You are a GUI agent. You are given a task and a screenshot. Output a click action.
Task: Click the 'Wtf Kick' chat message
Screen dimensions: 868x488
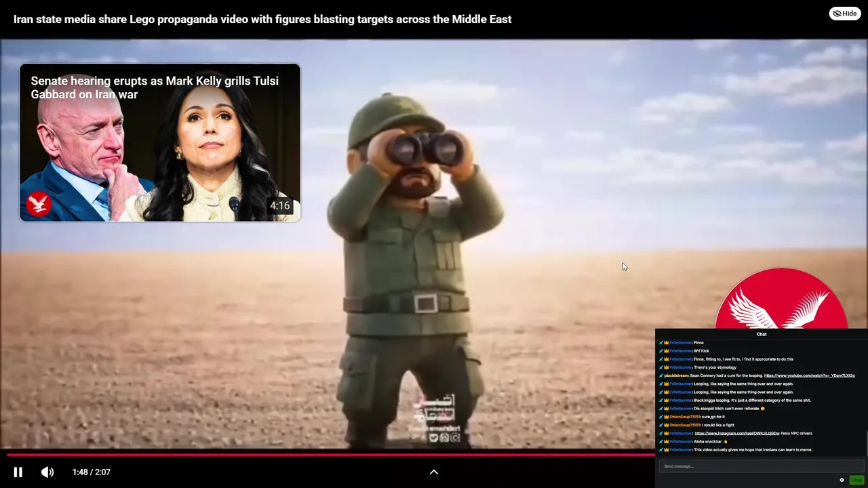pyautogui.click(x=701, y=351)
